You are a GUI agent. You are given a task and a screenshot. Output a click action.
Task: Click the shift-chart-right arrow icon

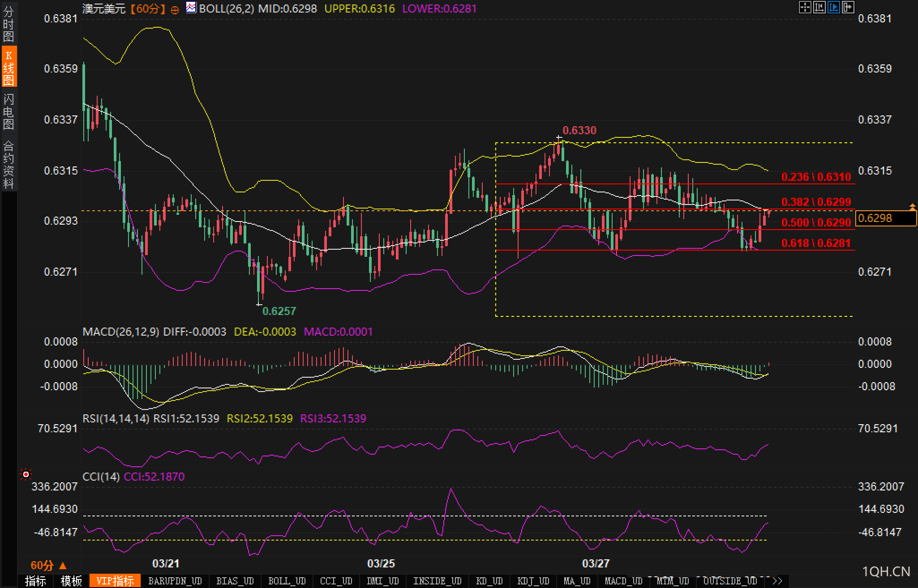[848, 8]
